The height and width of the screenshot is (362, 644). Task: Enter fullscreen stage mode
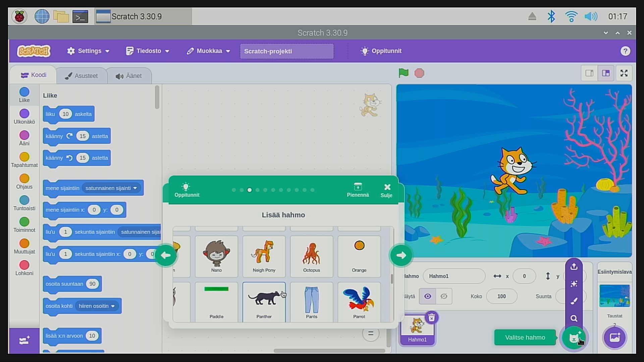pyautogui.click(x=624, y=73)
